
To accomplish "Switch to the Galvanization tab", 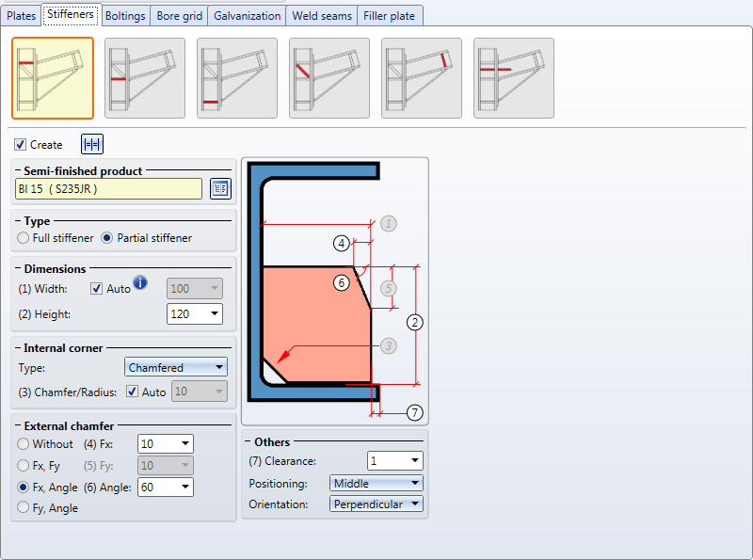I will pos(248,16).
